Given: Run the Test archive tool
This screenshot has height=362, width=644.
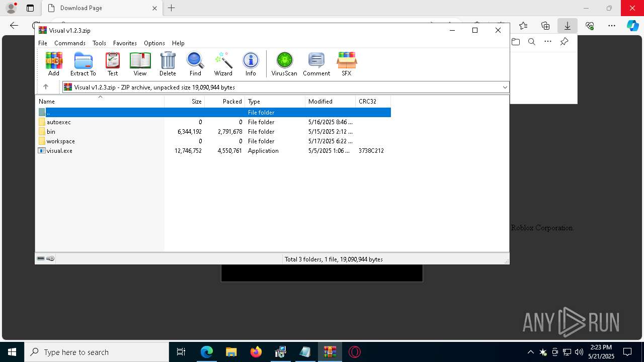Looking at the screenshot, I should pos(113,64).
